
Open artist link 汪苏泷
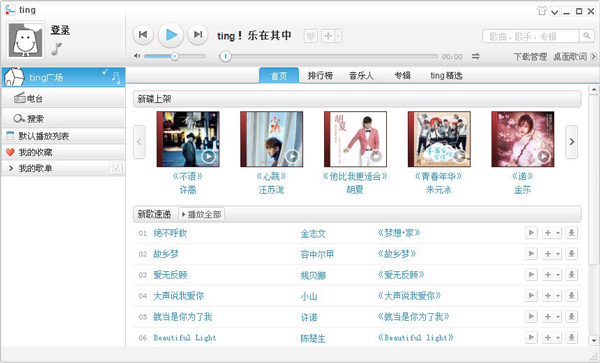click(271, 190)
